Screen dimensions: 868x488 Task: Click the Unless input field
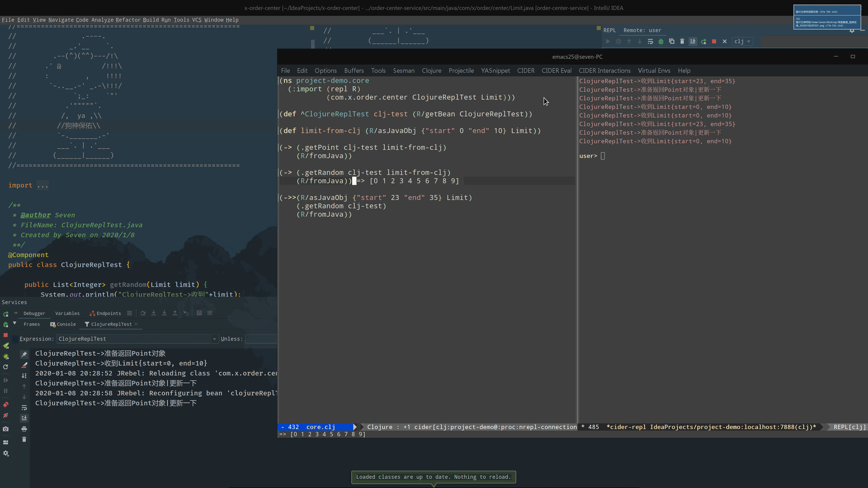click(x=261, y=339)
